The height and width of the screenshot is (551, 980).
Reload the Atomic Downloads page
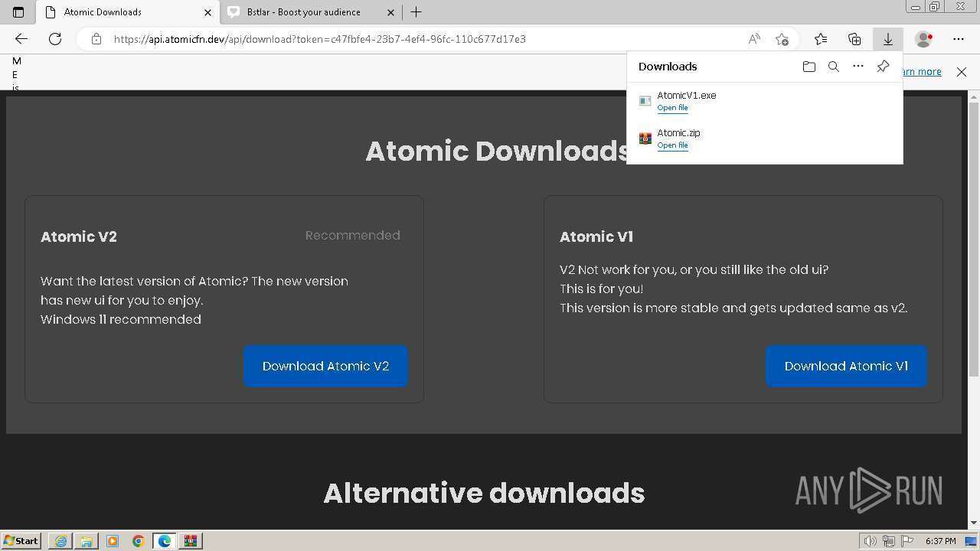click(x=55, y=39)
